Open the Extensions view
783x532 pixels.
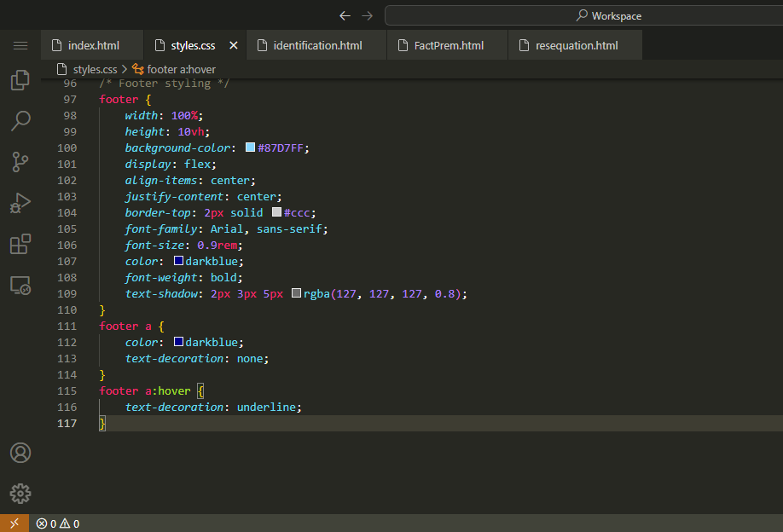(20, 245)
